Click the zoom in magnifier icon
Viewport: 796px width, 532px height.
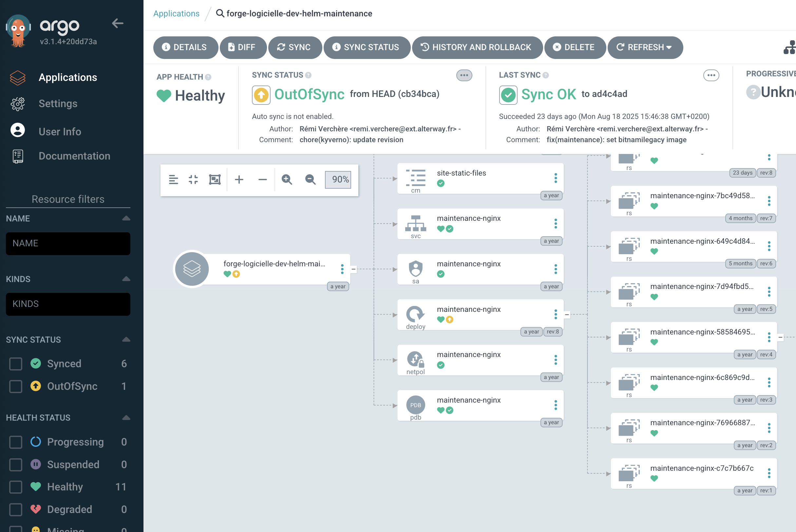[x=287, y=180]
